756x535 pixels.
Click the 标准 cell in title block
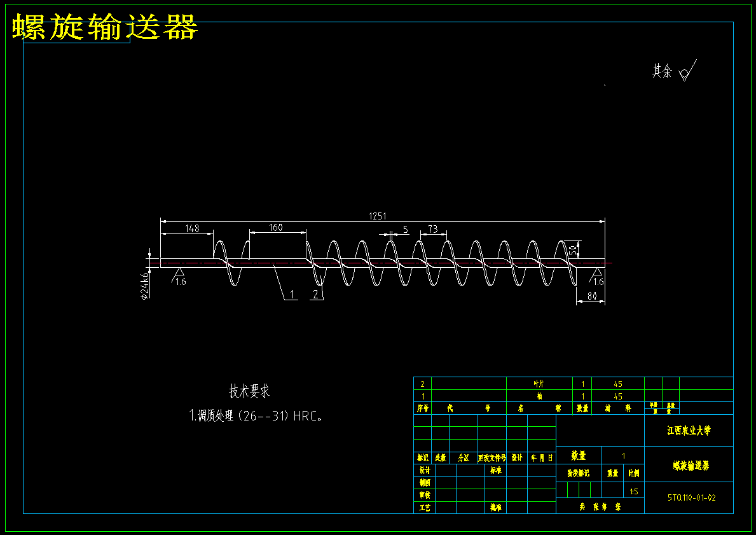pyautogui.click(x=496, y=470)
